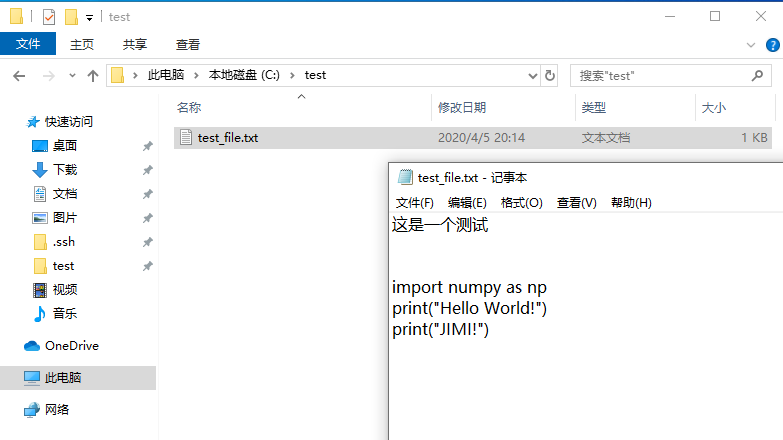This screenshot has height=440, width=783.
Task: Click the Notepad icon in its title bar
Action: point(405,177)
